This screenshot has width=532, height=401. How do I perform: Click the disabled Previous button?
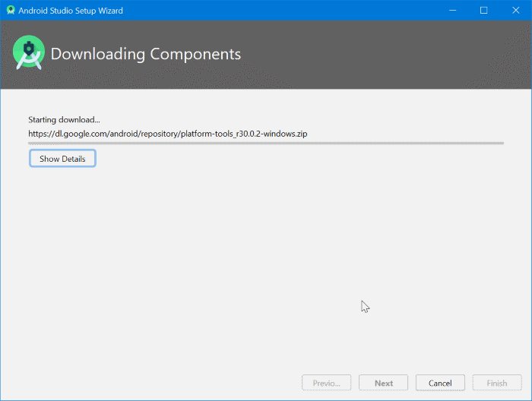(x=326, y=383)
